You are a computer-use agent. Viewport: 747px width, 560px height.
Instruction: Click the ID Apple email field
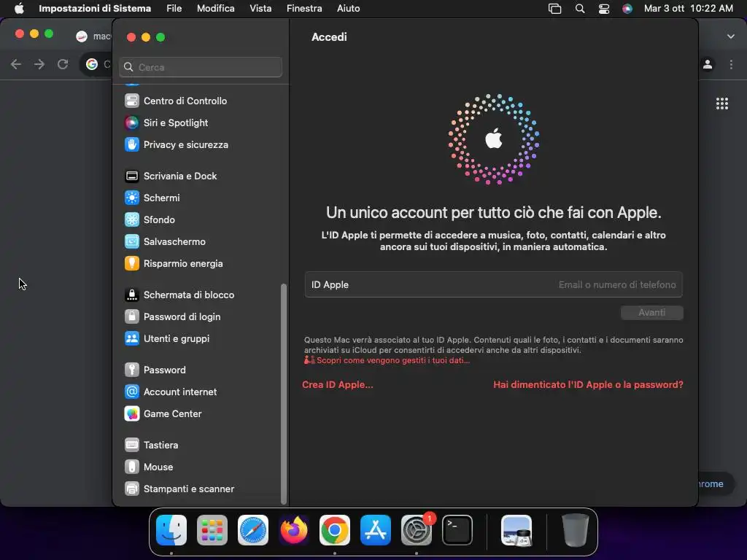[x=494, y=285]
